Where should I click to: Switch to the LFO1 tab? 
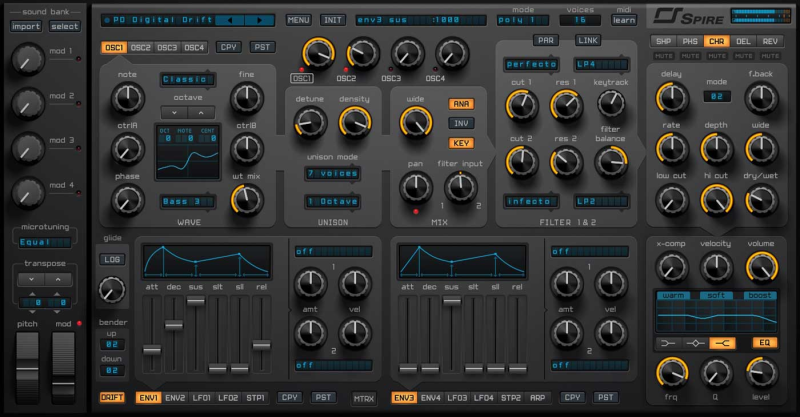click(x=202, y=398)
